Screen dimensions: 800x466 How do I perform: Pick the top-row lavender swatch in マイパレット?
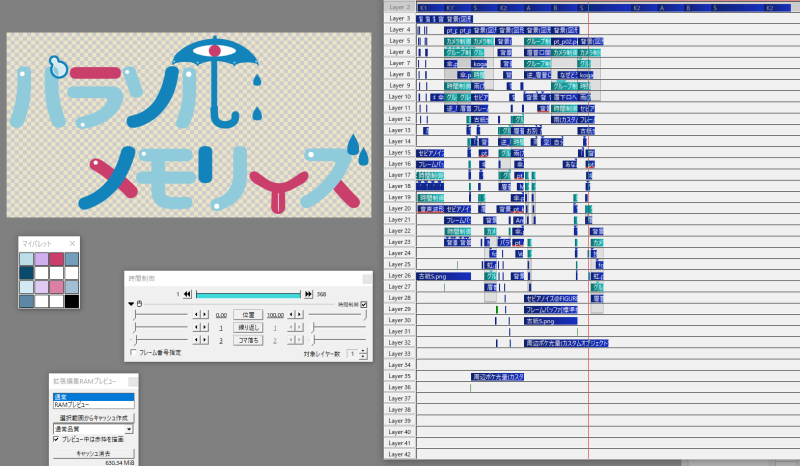[41, 259]
